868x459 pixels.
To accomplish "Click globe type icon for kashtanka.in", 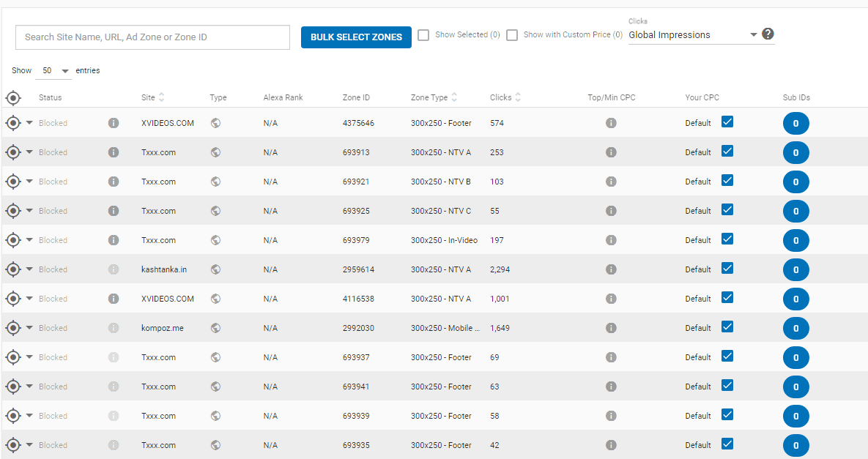I will 216,269.
